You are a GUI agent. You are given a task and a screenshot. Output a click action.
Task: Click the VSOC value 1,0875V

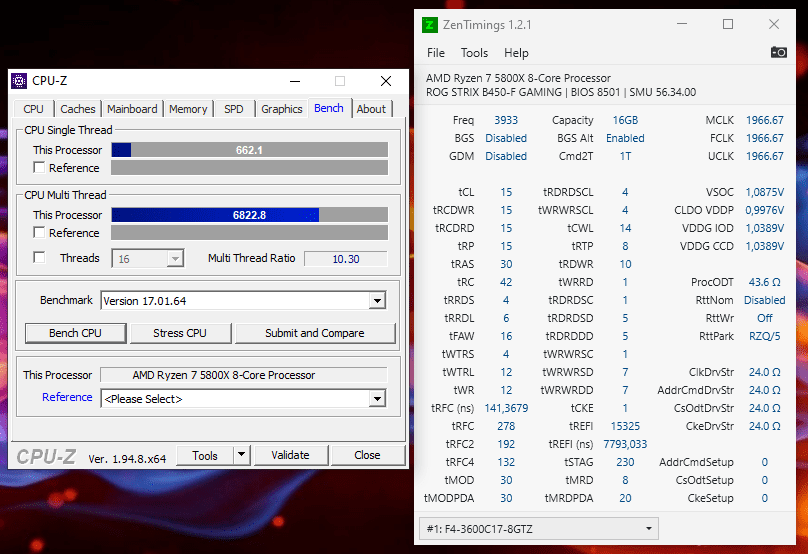[x=765, y=192]
